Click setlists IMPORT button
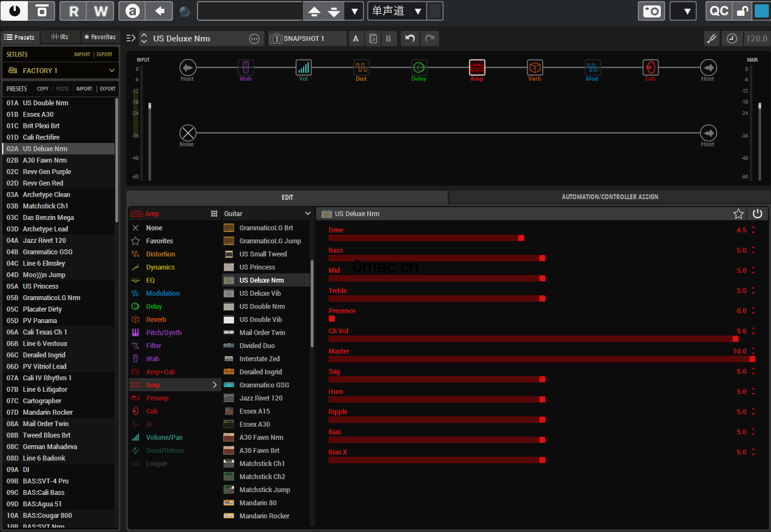 tap(82, 55)
